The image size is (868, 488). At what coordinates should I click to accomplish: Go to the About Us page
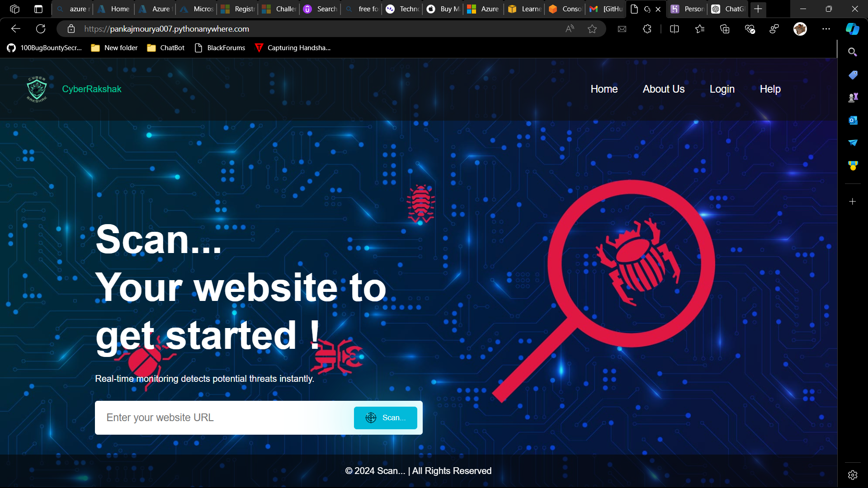tap(663, 89)
